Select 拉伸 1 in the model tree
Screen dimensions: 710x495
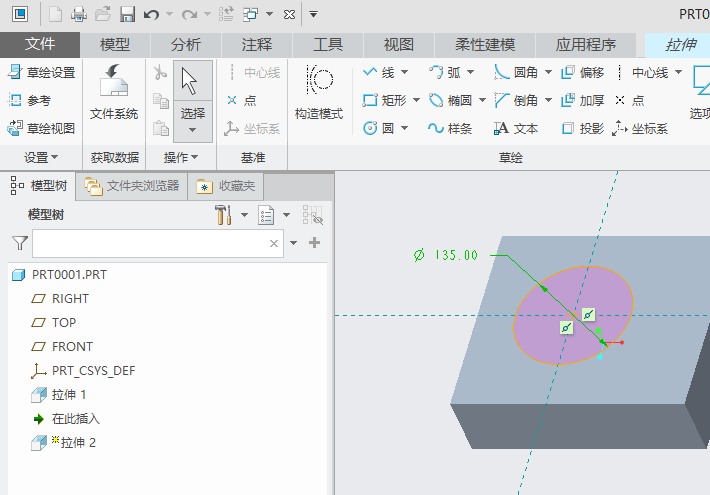pos(69,395)
